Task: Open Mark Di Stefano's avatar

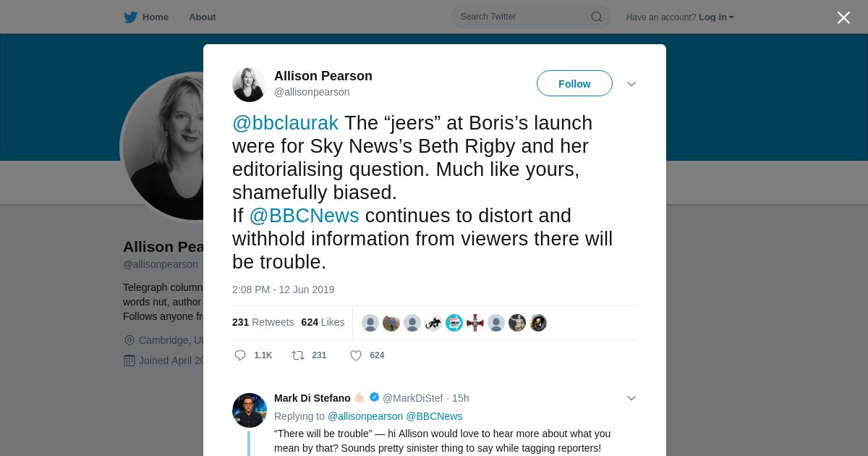Action: point(250,410)
